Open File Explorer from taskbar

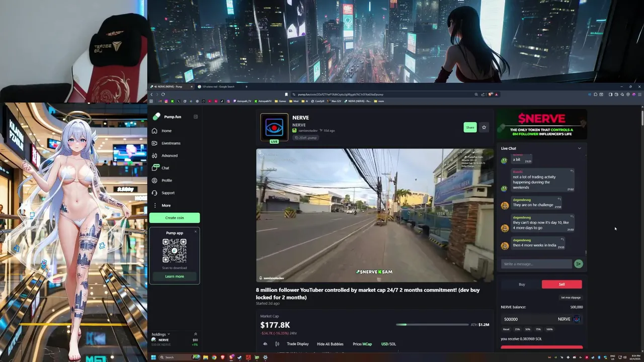pyautogui.click(x=205, y=357)
